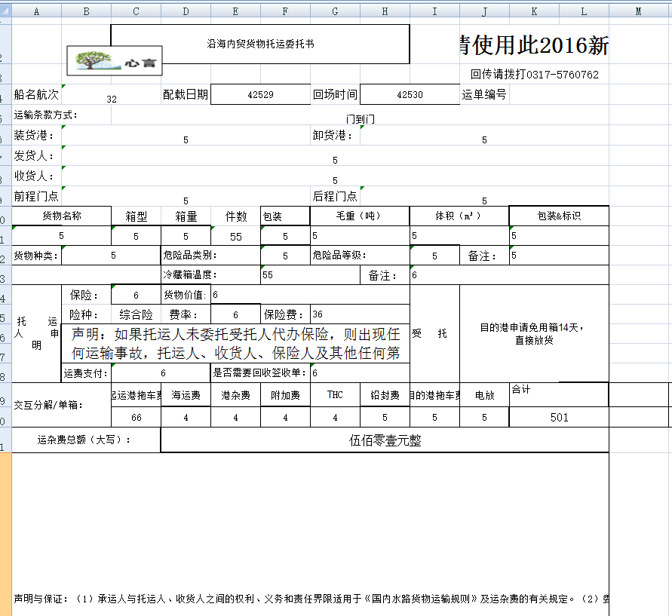Click the title cell 沿海内贸货物托运委托书
The height and width of the screenshot is (616, 672).
260,44
